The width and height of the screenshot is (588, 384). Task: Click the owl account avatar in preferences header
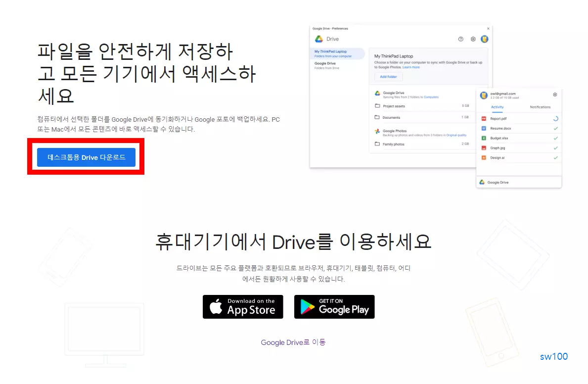(x=485, y=39)
